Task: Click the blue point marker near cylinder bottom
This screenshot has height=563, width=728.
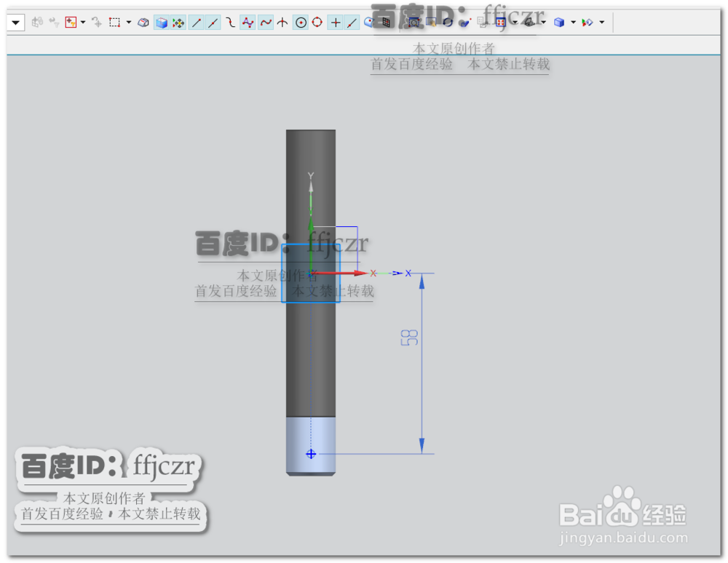Action: (x=311, y=454)
